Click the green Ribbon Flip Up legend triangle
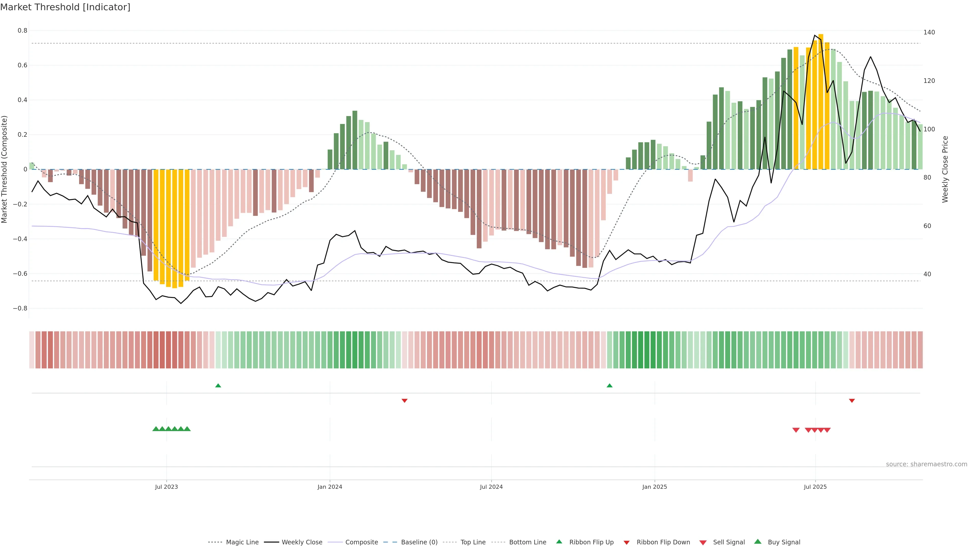The width and height of the screenshot is (980, 551). pos(559,542)
